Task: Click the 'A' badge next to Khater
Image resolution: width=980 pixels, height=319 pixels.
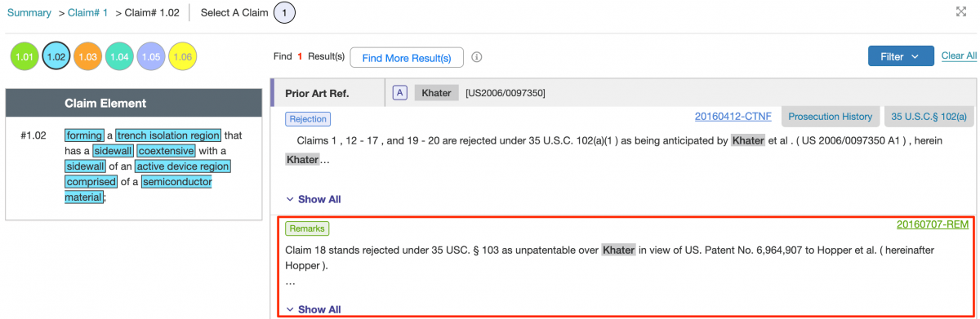Action: click(399, 93)
